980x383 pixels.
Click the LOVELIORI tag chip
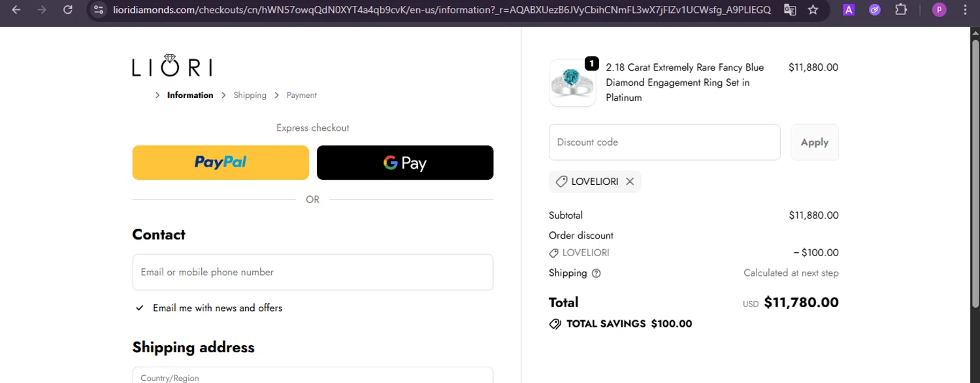click(x=595, y=182)
